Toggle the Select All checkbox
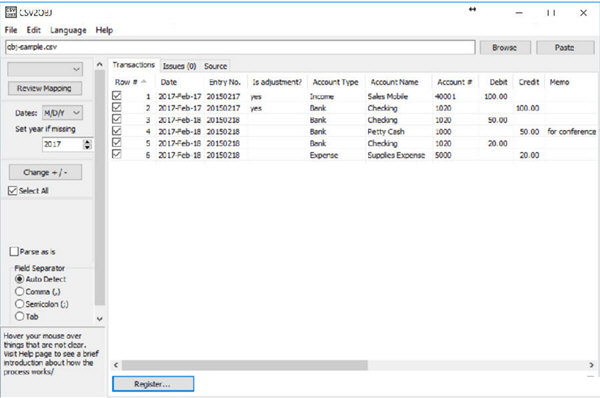This screenshot has width=600, height=398. [x=28, y=191]
